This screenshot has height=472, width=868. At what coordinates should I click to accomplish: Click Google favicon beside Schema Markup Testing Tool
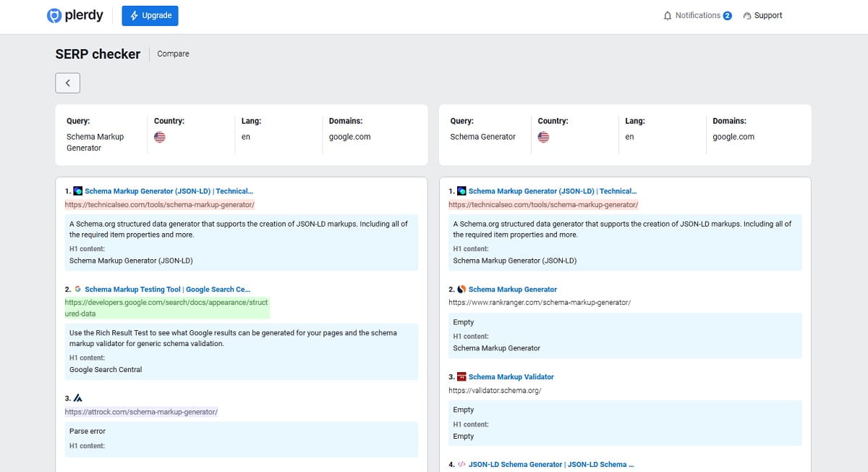77,290
